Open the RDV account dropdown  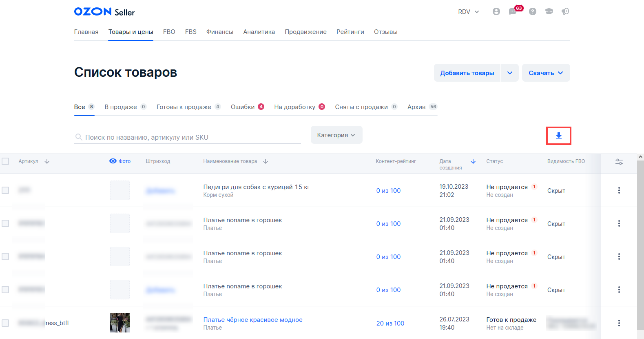point(468,12)
